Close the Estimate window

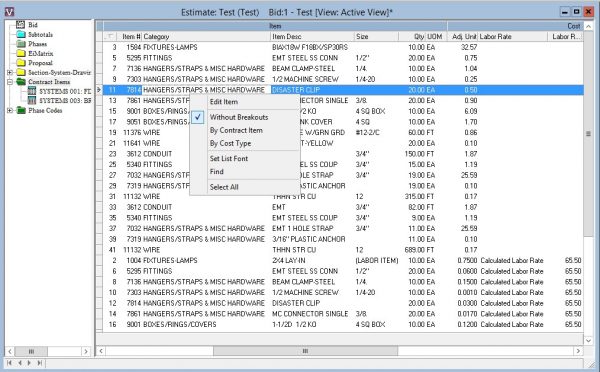(x=589, y=12)
